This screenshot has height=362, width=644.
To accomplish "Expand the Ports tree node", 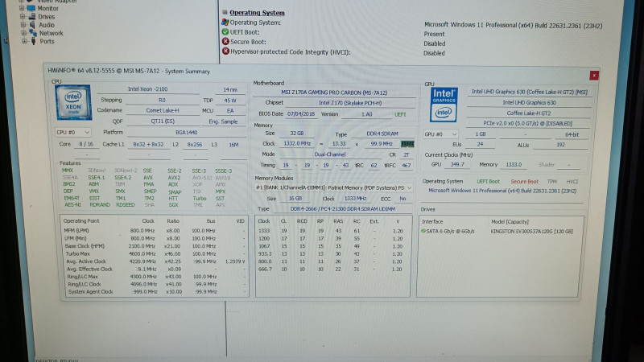I will coord(24,41).
